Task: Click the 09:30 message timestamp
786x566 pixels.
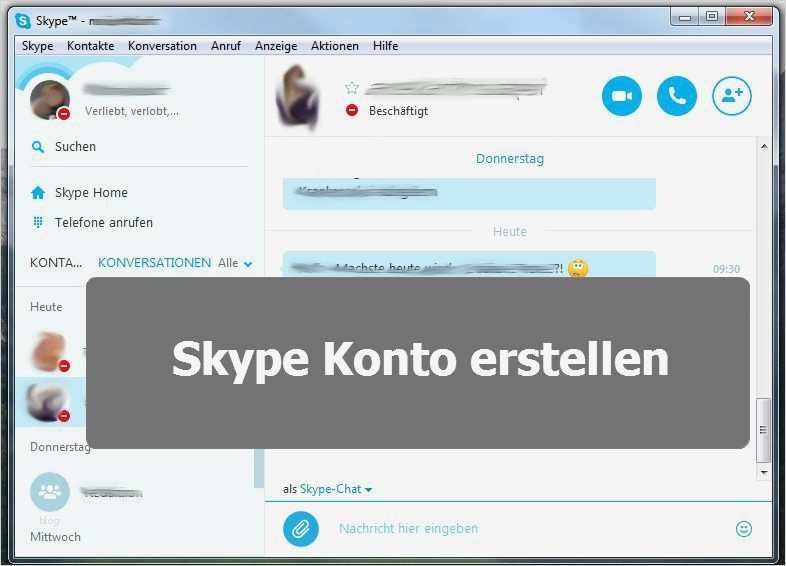Action: 726,269
